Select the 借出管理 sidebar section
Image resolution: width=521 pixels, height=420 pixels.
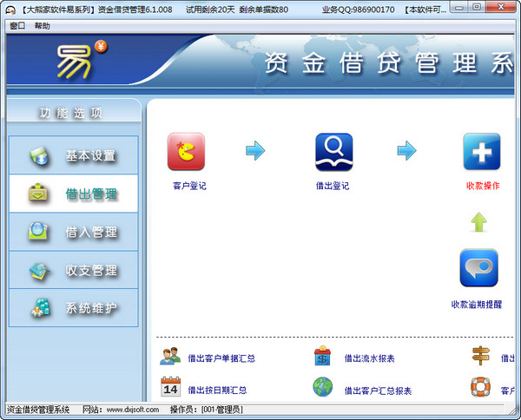click(74, 194)
